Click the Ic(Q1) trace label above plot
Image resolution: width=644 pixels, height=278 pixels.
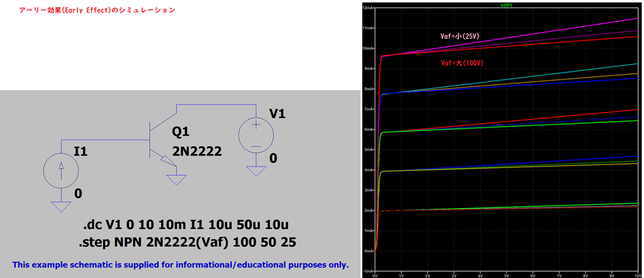(502, 5)
